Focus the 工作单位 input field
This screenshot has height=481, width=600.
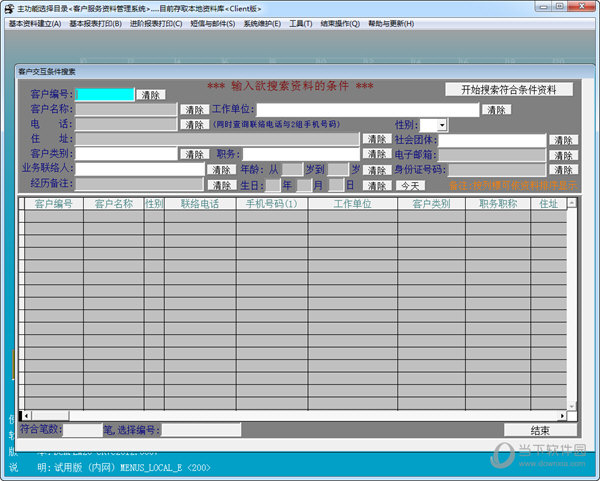(x=368, y=110)
